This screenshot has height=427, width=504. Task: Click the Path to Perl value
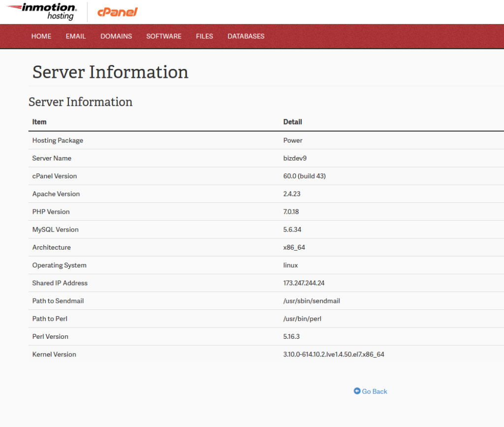(x=302, y=319)
